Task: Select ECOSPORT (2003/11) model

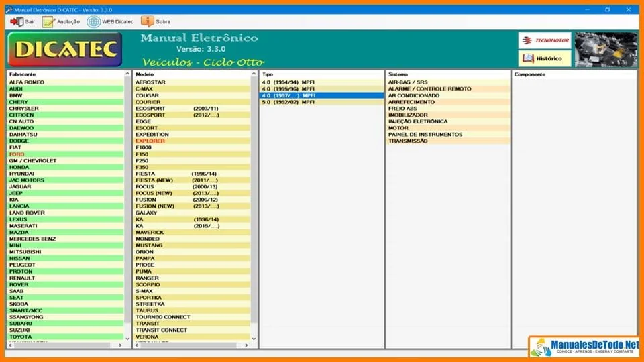Action: tap(193, 109)
